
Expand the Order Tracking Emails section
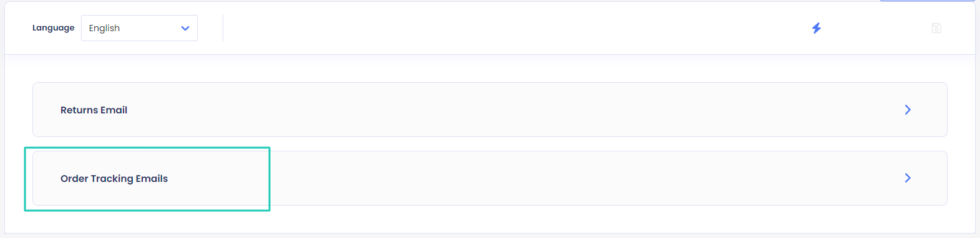click(x=490, y=178)
